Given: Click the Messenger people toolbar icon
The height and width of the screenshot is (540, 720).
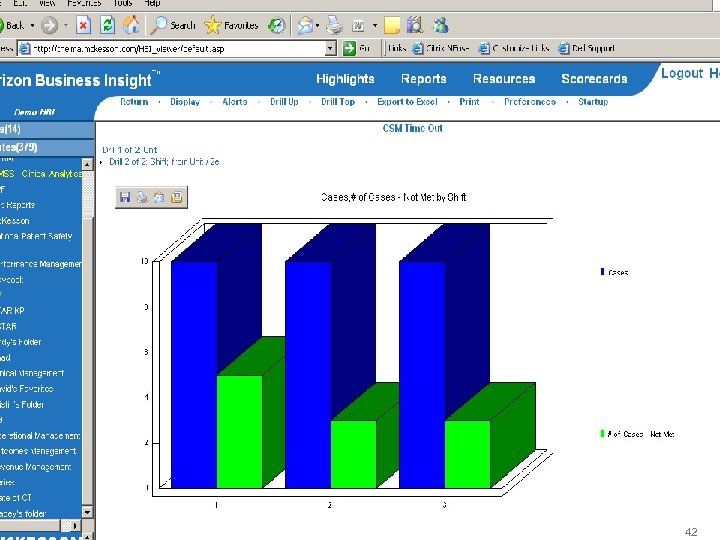Looking at the screenshot, I should [x=441, y=25].
